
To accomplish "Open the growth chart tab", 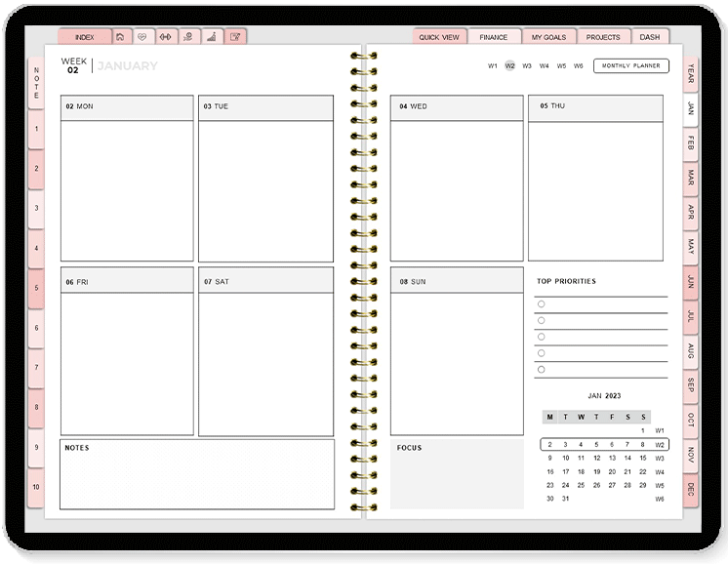I will [211, 37].
